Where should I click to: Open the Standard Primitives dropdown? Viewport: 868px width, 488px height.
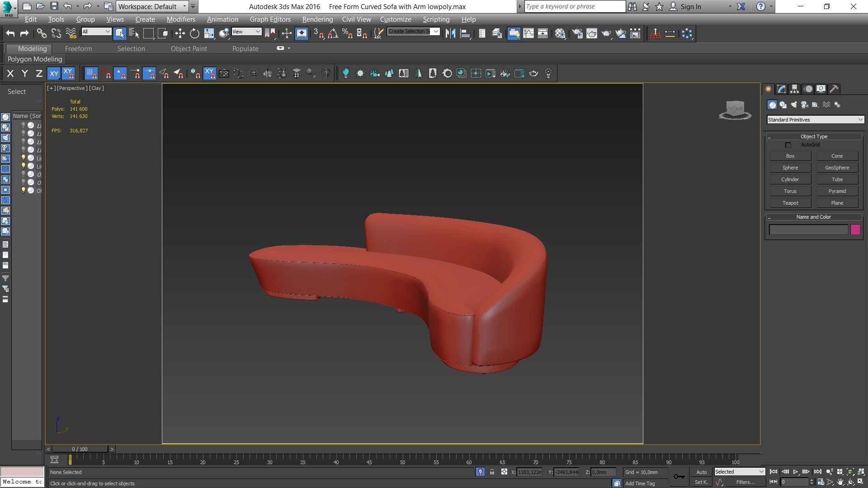pos(816,120)
